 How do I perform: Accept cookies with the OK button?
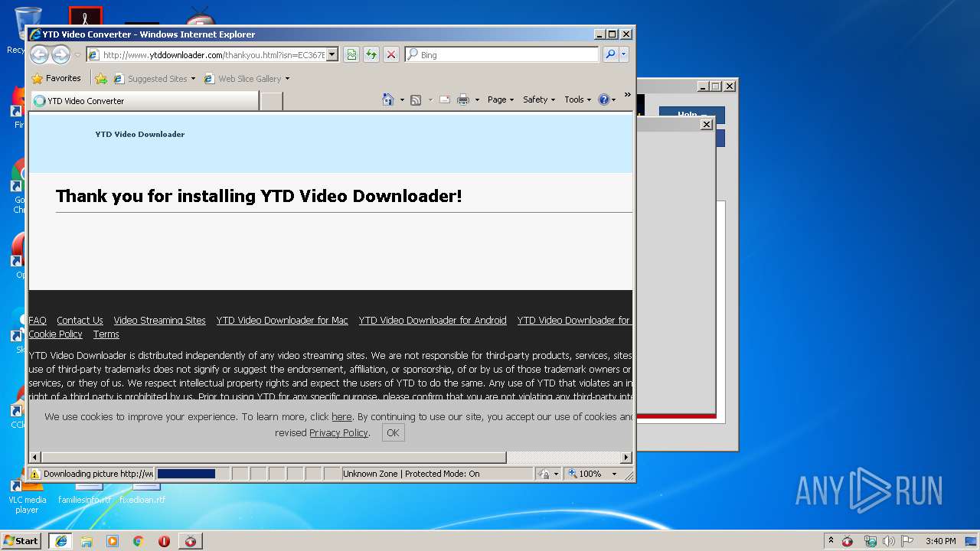pos(393,433)
